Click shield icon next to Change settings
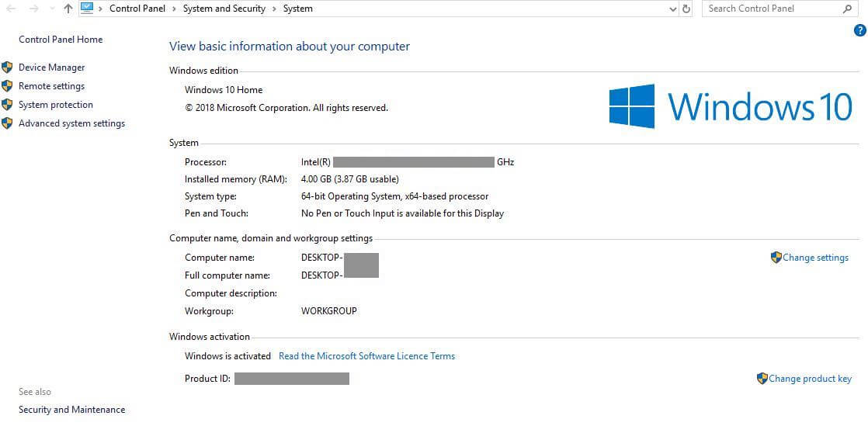868x426 pixels. (776, 258)
